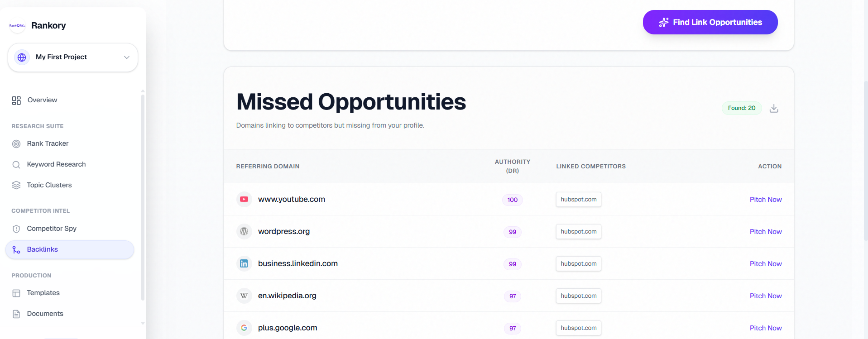Click Pitch Now for en.wikipedia.org
The width and height of the screenshot is (868, 339).
[765, 296]
